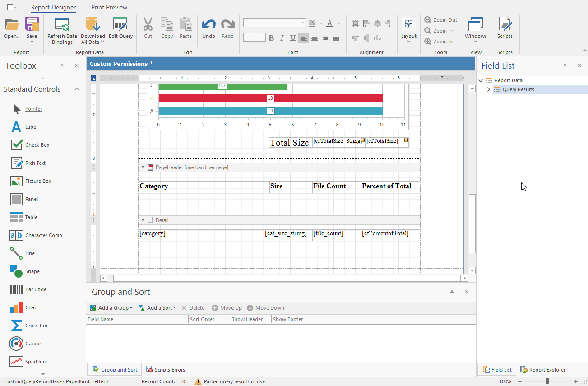Click the Refresh Data Bindings icon
Image resolution: width=588 pixels, height=386 pixels.
tap(62, 25)
